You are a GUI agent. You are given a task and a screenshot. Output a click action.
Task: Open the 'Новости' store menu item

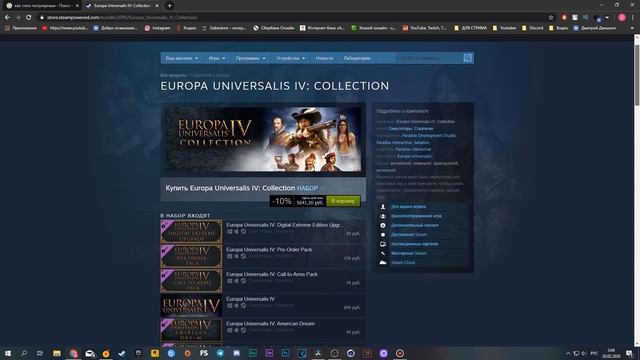pyautogui.click(x=324, y=58)
